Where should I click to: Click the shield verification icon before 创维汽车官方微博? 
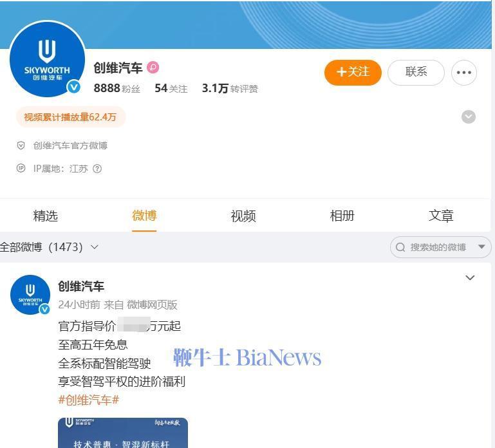(21, 145)
